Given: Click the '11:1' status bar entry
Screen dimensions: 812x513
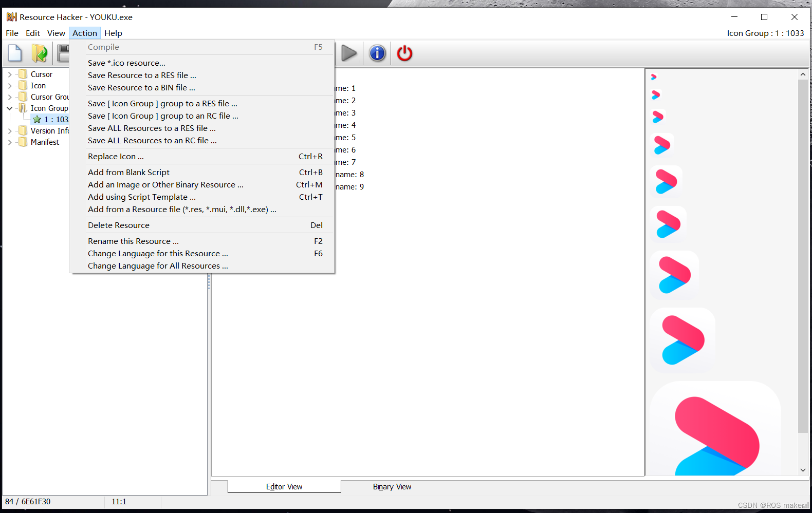Looking at the screenshot, I should [x=119, y=501].
